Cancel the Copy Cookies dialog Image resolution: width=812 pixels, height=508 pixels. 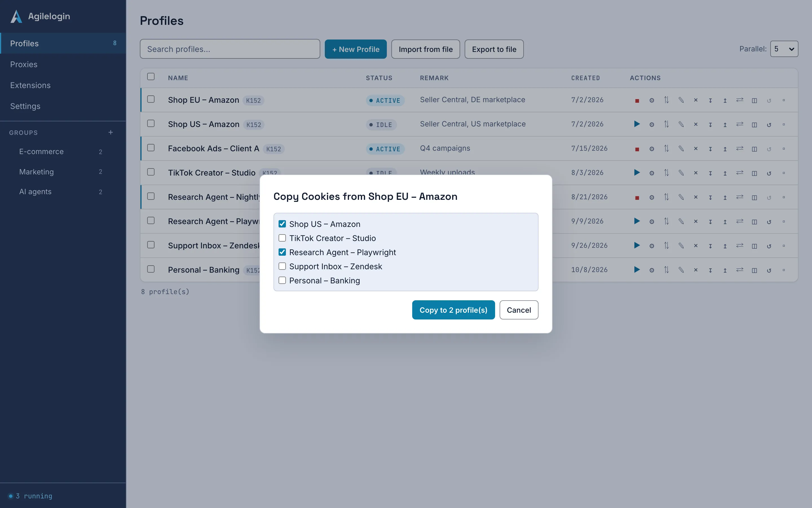point(519,310)
